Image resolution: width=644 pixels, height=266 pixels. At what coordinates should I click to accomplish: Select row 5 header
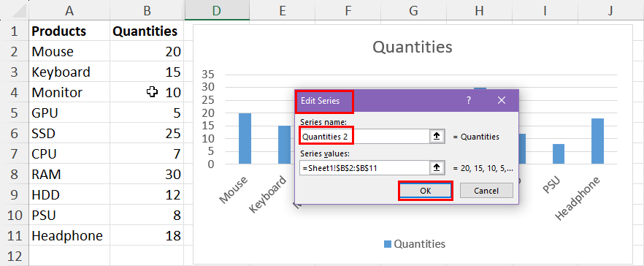(x=15, y=113)
